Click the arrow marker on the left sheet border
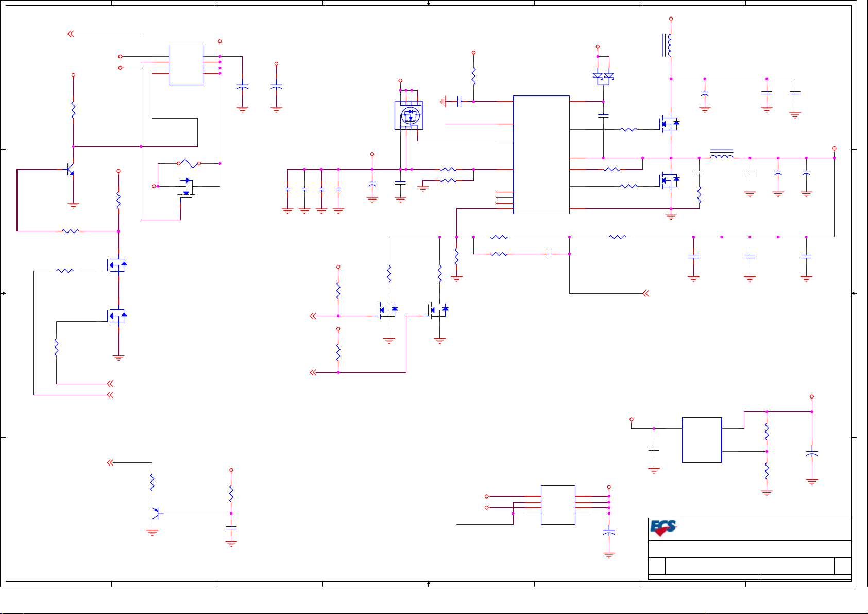This screenshot has width=868, height=614. tap(4, 293)
